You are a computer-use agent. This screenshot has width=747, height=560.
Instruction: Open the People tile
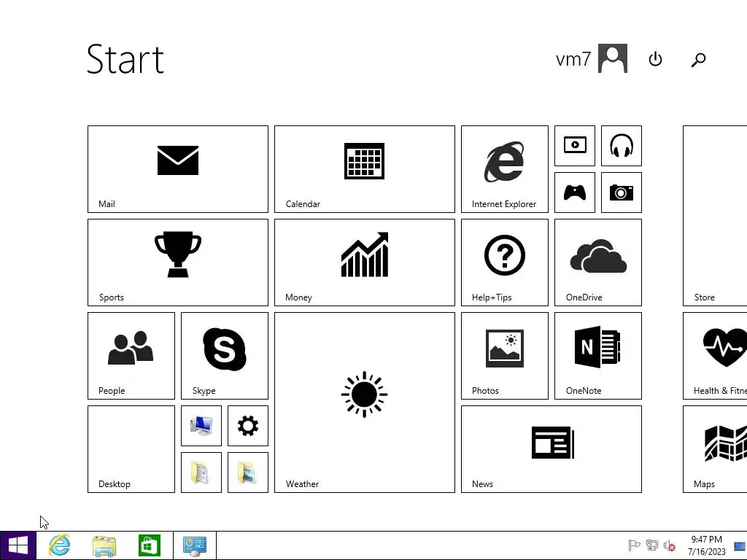(131, 356)
